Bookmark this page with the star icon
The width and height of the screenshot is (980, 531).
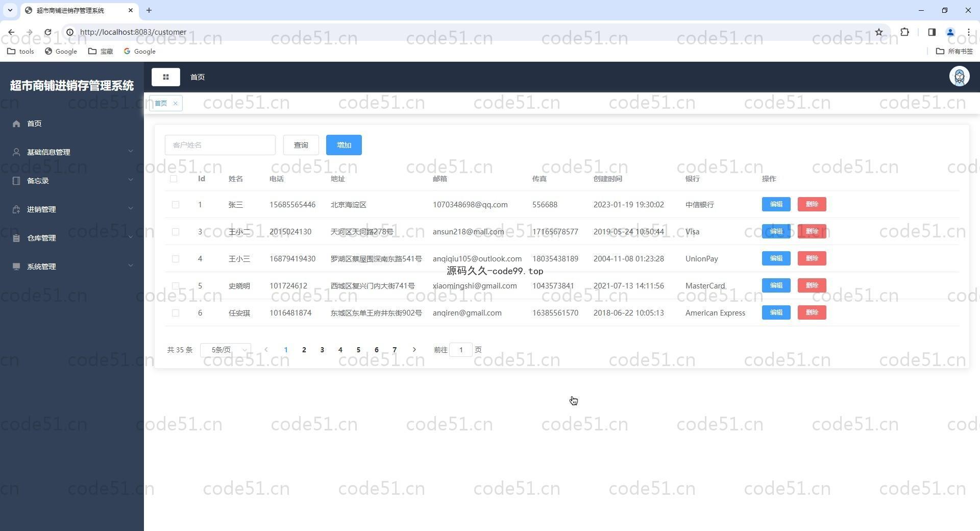pyautogui.click(x=878, y=32)
